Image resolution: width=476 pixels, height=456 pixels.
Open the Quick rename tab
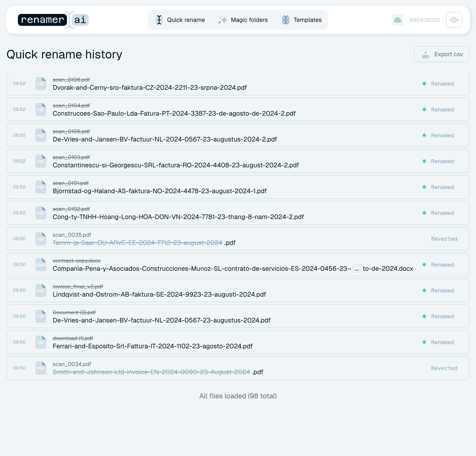pos(180,20)
